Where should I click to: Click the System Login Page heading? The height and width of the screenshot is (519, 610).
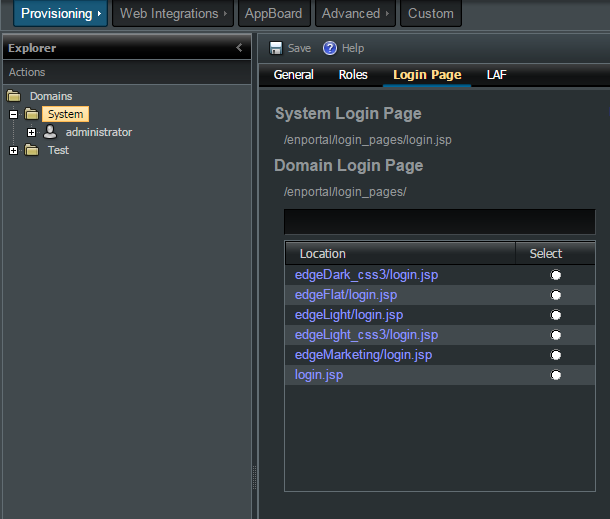[x=348, y=114]
